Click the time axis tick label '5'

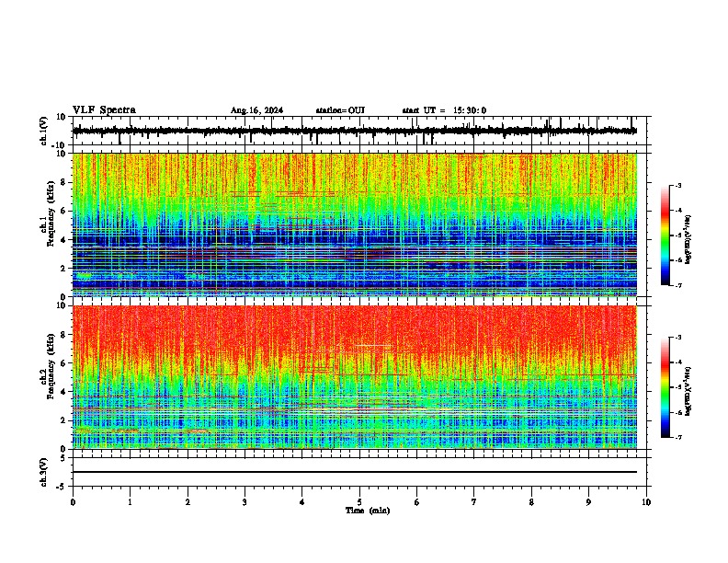(x=359, y=502)
